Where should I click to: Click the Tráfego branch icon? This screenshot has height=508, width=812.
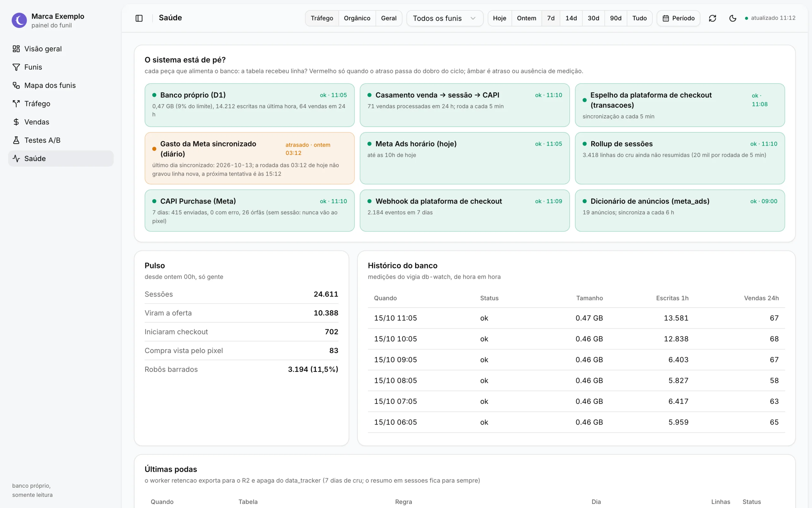[16, 104]
